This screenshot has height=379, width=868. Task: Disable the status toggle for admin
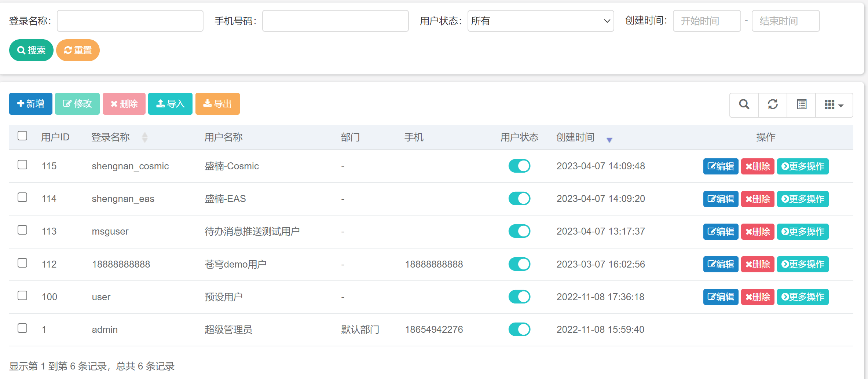pyautogui.click(x=519, y=330)
